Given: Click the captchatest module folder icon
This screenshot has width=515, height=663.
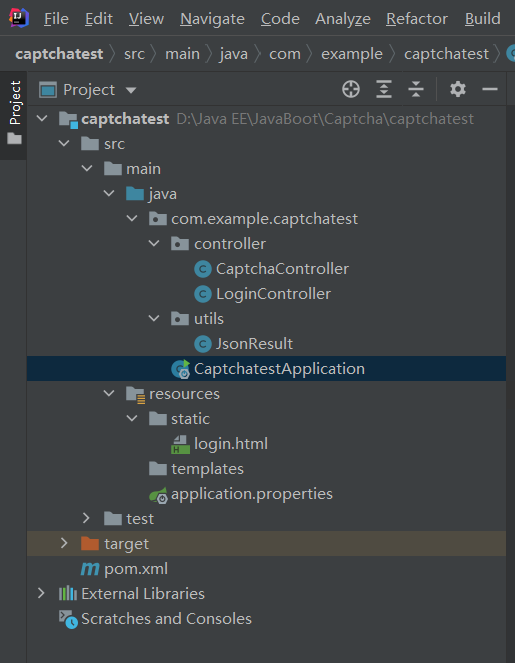Looking at the screenshot, I should (68, 120).
